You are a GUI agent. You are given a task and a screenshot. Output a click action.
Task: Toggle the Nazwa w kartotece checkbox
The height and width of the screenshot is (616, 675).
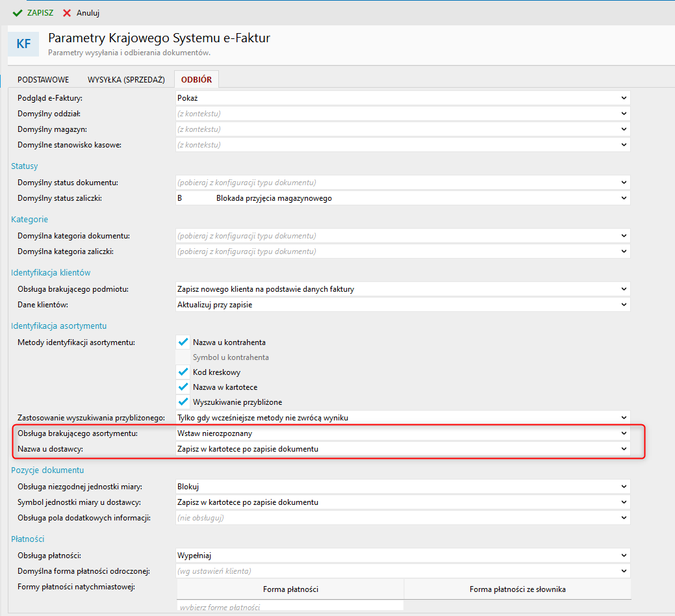pyautogui.click(x=183, y=387)
